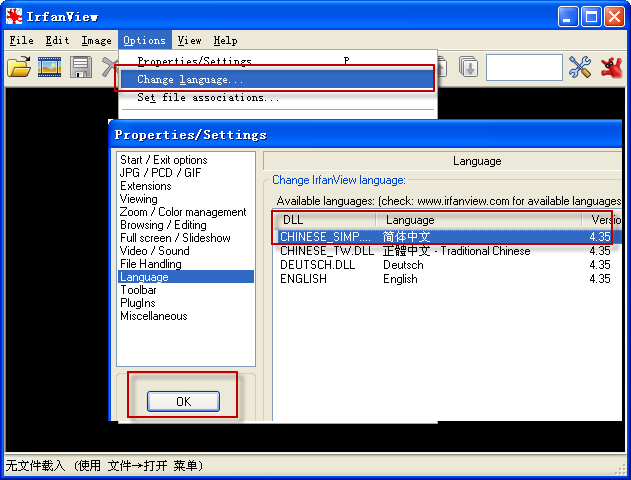Minimize the IrfanView window

tap(568, 17)
